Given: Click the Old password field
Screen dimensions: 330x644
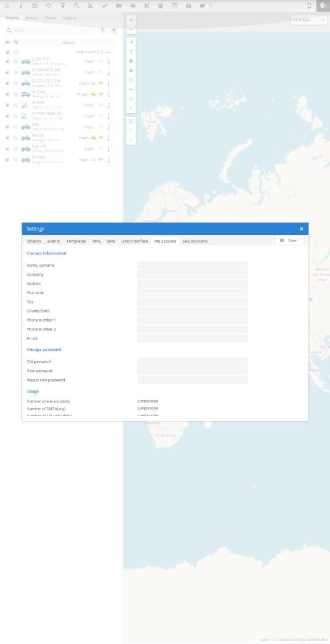Looking at the screenshot, I should tap(193, 361).
